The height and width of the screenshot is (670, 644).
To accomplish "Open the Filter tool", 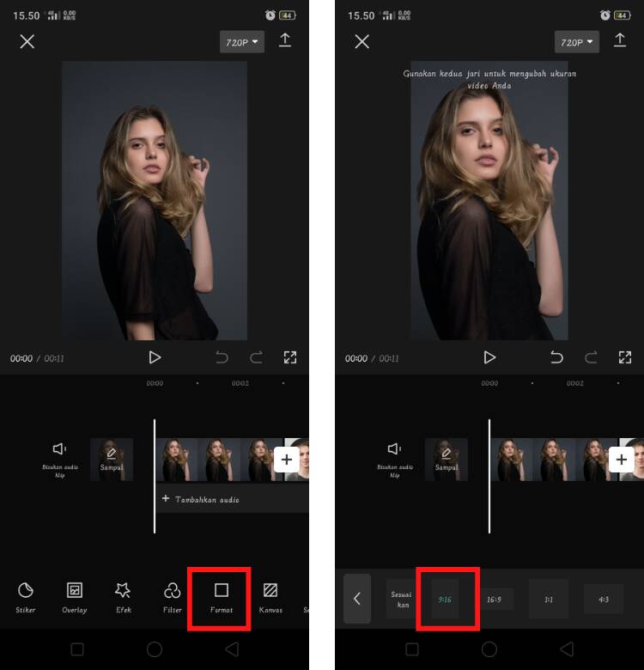I will click(172, 598).
